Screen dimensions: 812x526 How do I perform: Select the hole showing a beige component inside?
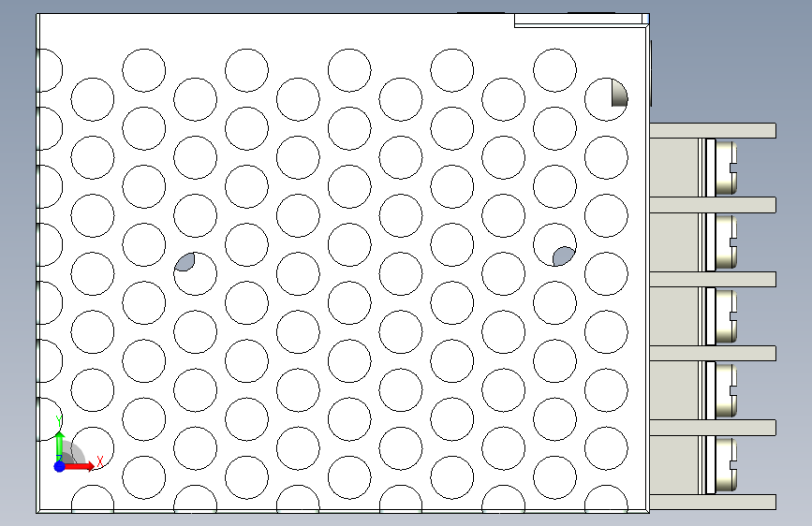click(x=606, y=99)
